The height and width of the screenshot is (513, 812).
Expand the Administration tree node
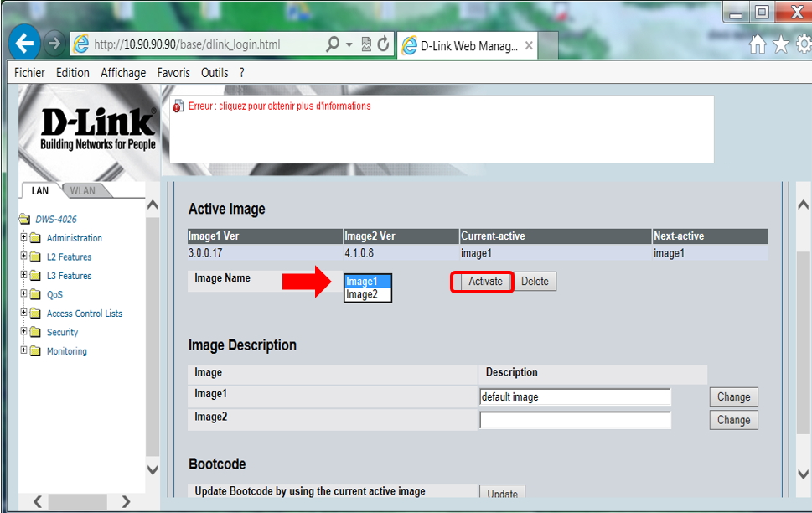[23, 237]
